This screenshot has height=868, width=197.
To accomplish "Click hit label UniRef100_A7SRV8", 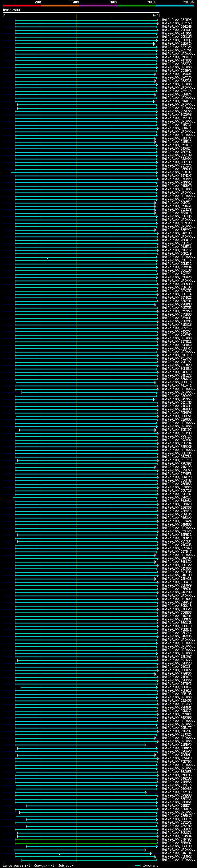I will [x=176, y=179].
